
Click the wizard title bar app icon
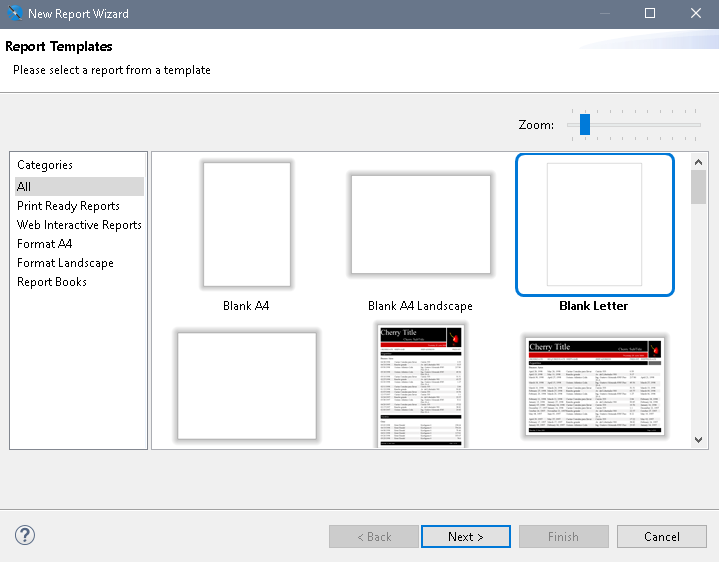coord(14,14)
